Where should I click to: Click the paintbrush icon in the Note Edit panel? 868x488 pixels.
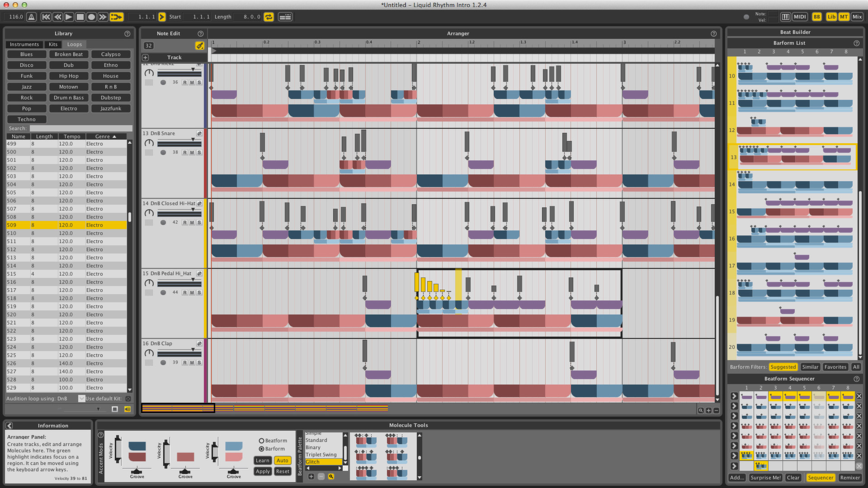(x=200, y=45)
